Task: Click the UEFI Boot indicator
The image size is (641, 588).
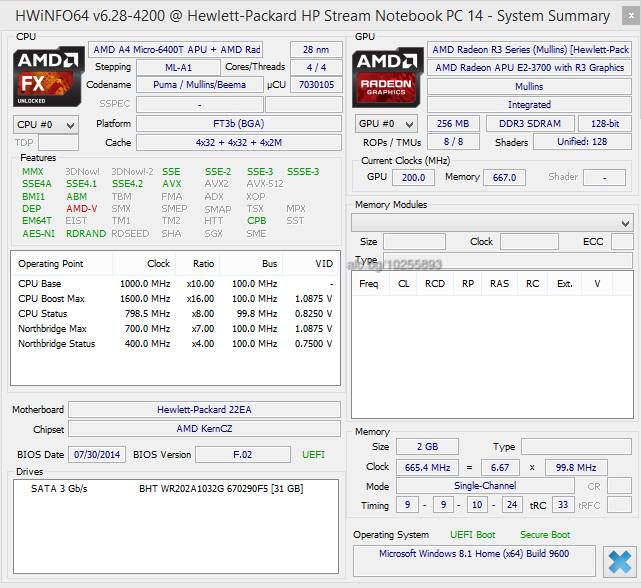Action: 473,534
